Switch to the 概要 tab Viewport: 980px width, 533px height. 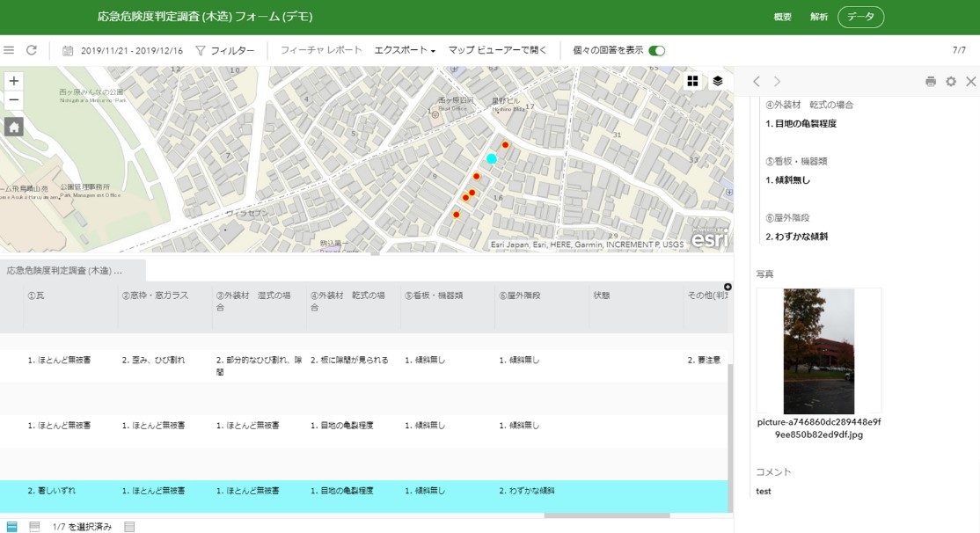[x=782, y=17]
